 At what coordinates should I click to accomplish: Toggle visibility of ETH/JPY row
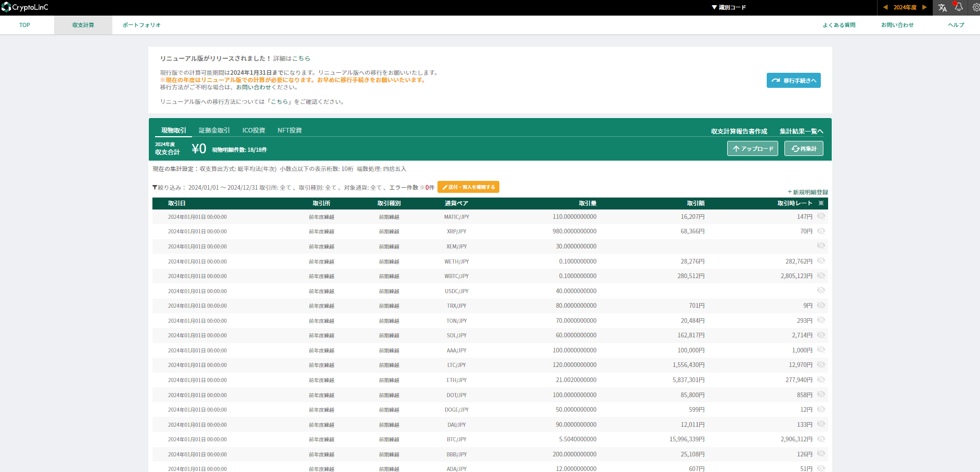[x=821, y=380]
